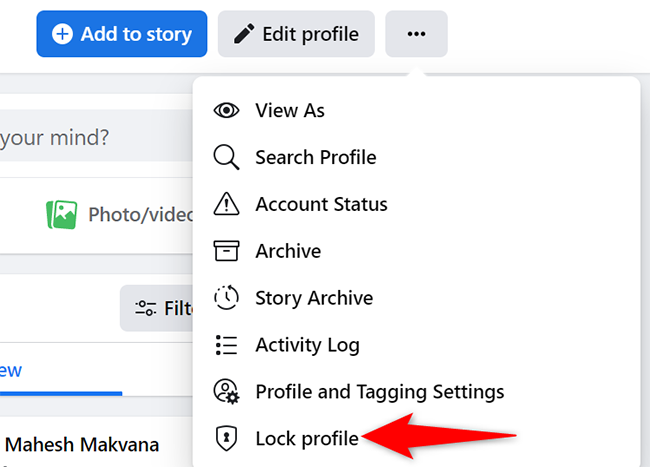Select the Story Archive menu item
Screen dimensions: 650x467
(314, 298)
